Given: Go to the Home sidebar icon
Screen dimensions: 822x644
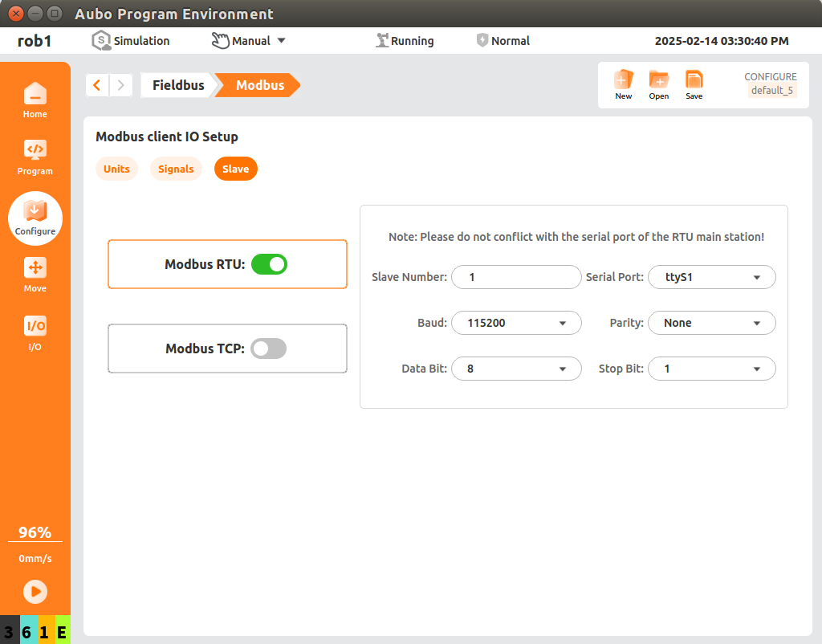Looking at the screenshot, I should pyautogui.click(x=35, y=100).
